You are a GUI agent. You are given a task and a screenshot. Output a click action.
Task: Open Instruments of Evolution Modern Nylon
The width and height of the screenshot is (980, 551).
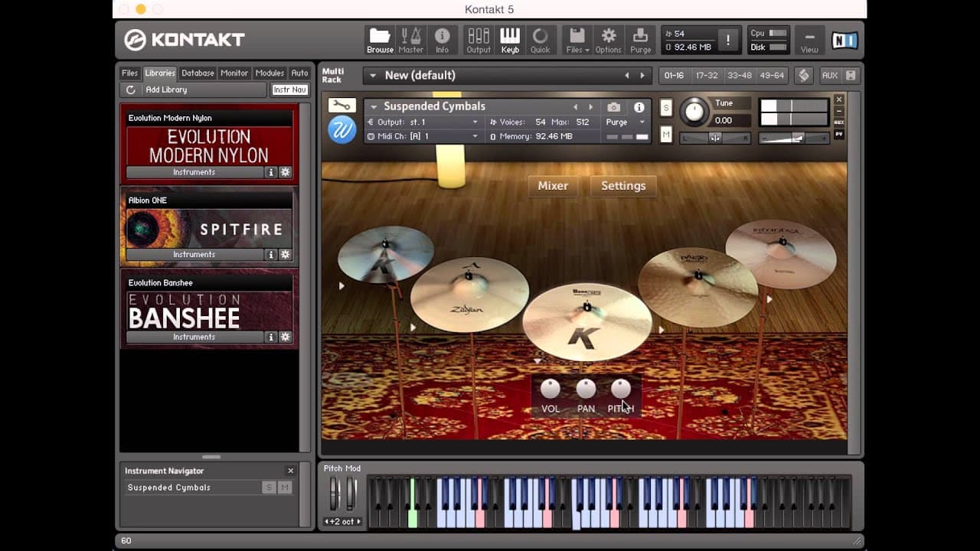194,172
